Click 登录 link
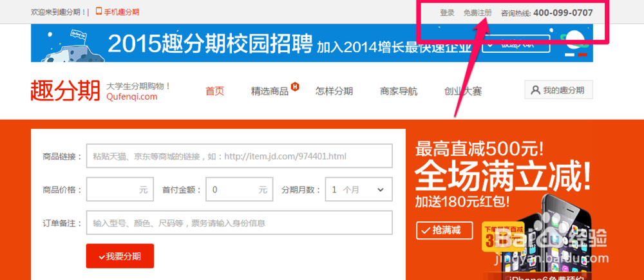644x280 pixels. [448, 13]
